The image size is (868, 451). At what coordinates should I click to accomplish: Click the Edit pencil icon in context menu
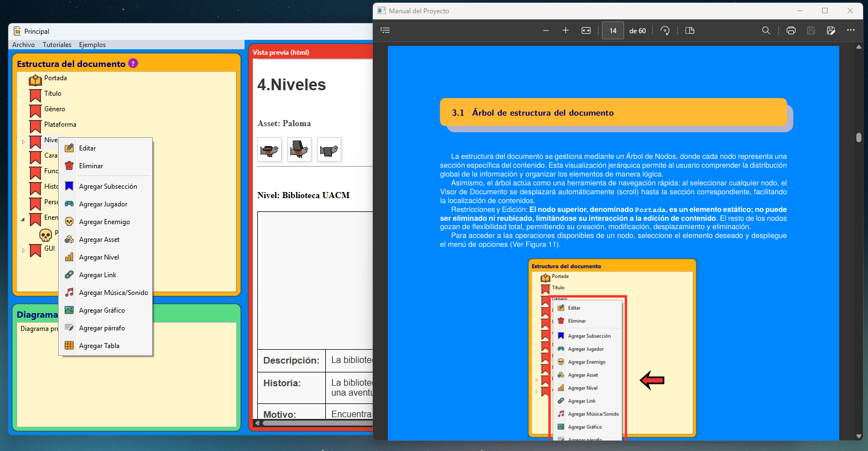tap(69, 148)
